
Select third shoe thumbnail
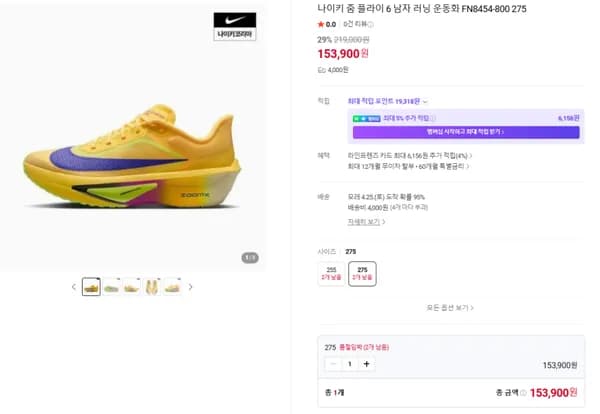[x=131, y=287]
